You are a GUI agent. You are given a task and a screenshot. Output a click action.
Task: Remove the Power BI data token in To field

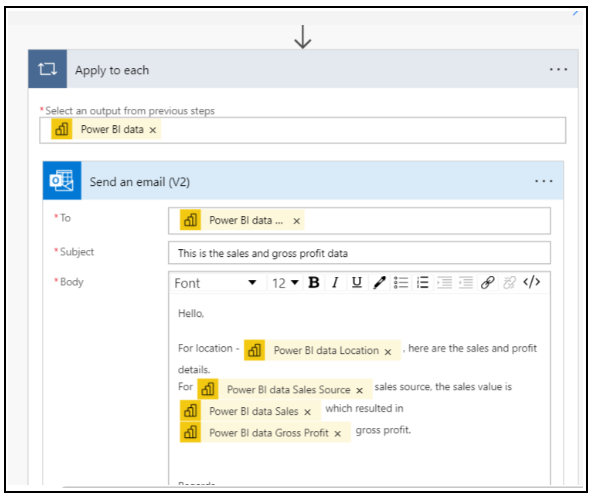(x=296, y=221)
